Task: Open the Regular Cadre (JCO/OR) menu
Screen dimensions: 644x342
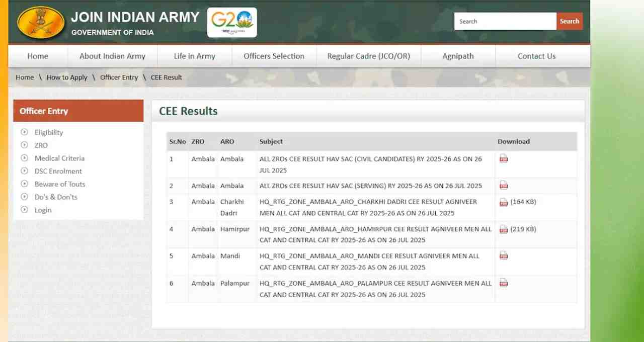Action: [368, 56]
